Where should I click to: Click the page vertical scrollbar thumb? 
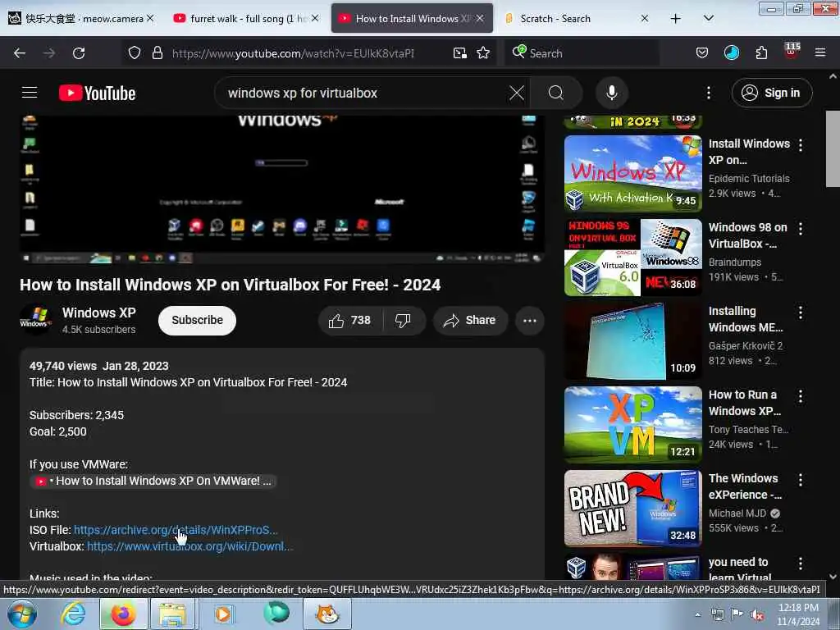click(833, 149)
